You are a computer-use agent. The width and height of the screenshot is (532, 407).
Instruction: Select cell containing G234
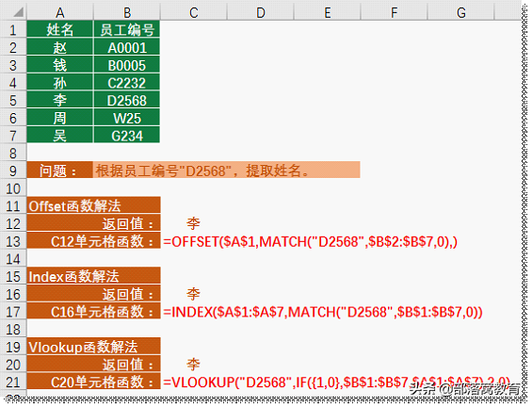(126, 135)
